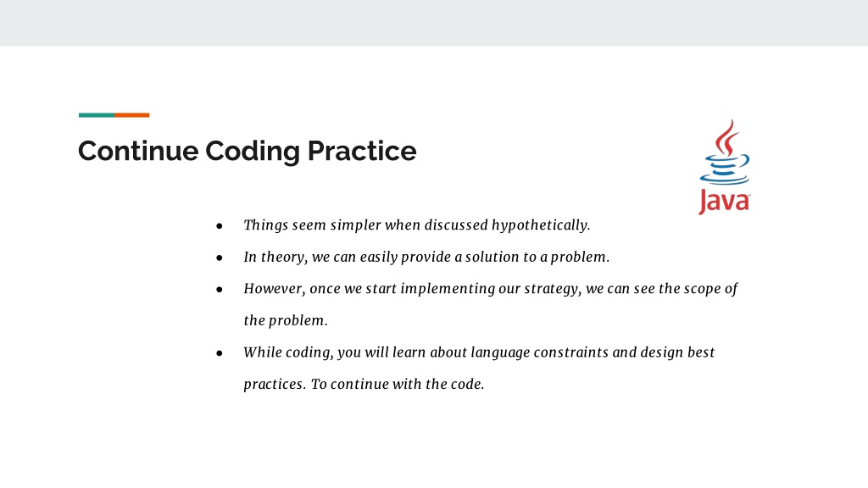Click the orange segment of the accent bar
This screenshot has height=488, width=868.
point(131,115)
